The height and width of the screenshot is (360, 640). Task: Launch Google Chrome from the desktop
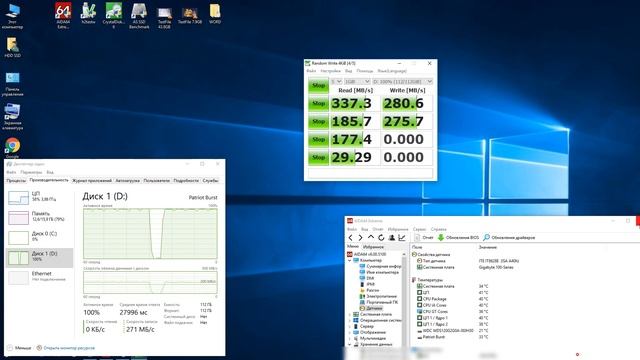coord(13,148)
